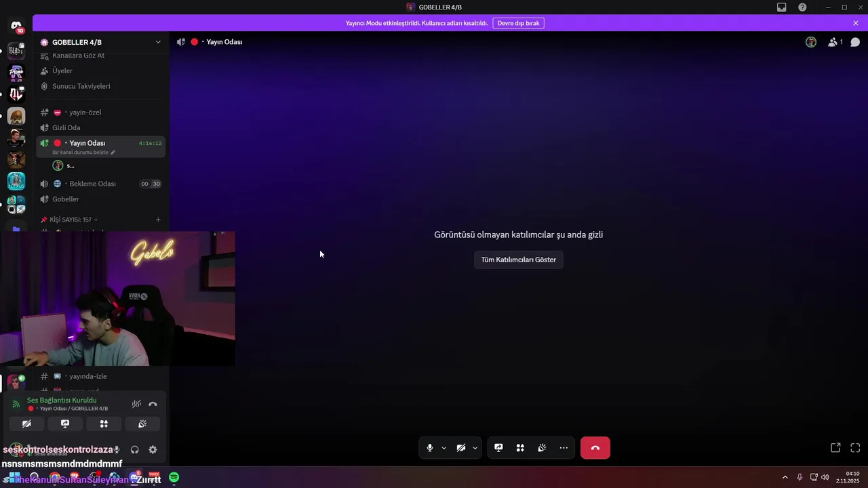
Task: Open Spotify from taskbar
Action: pyautogui.click(x=174, y=478)
